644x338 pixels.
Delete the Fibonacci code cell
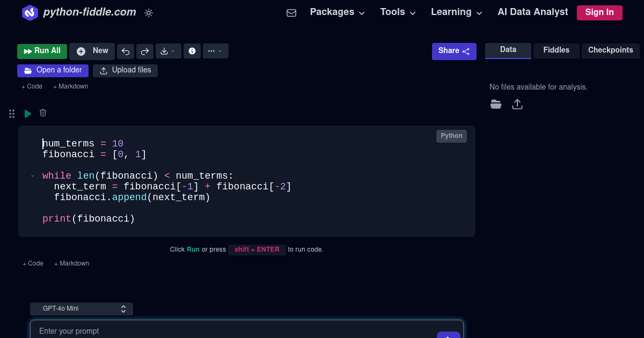(x=43, y=113)
